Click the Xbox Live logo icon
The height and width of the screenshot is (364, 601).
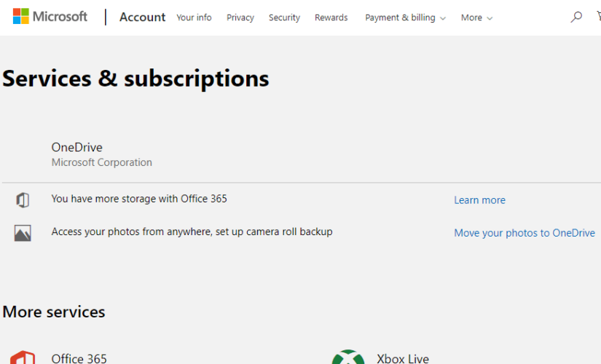[348, 357]
